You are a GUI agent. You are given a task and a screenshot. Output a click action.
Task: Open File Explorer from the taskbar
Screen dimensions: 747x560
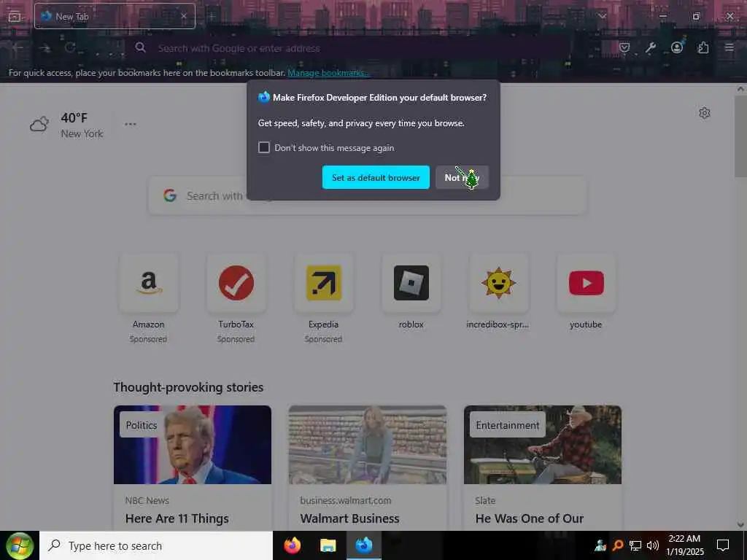tap(328, 545)
